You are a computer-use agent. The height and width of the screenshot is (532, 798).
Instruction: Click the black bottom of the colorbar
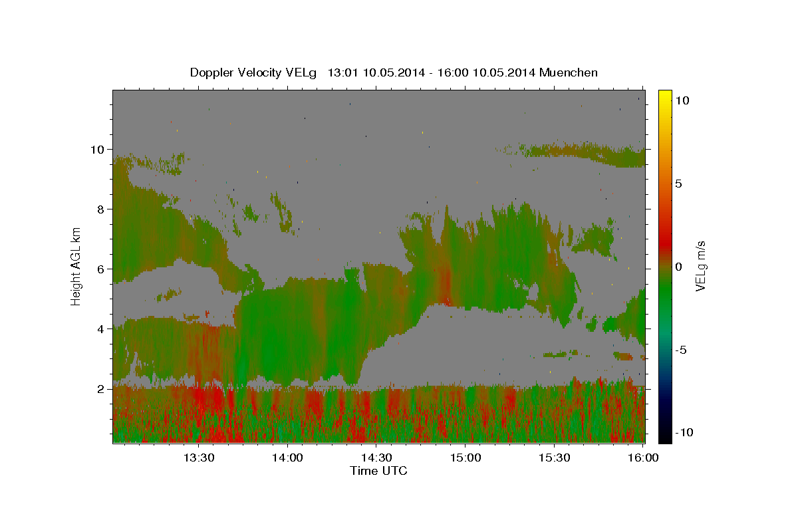click(665, 437)
